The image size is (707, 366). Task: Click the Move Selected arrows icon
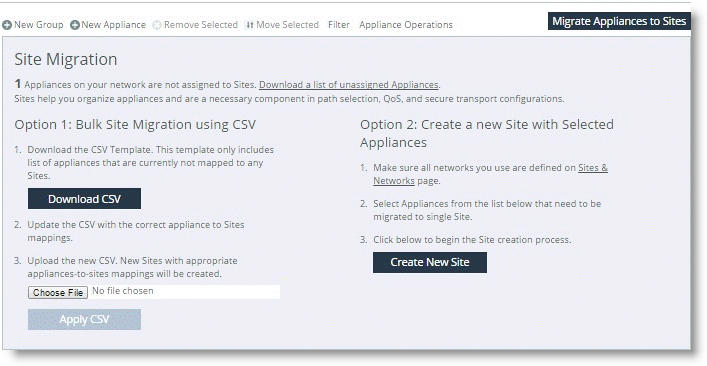249,25
